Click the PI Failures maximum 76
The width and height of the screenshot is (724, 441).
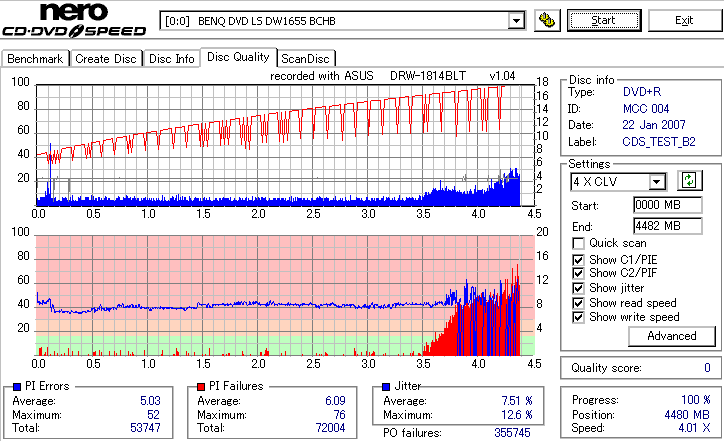pos(339,415)
